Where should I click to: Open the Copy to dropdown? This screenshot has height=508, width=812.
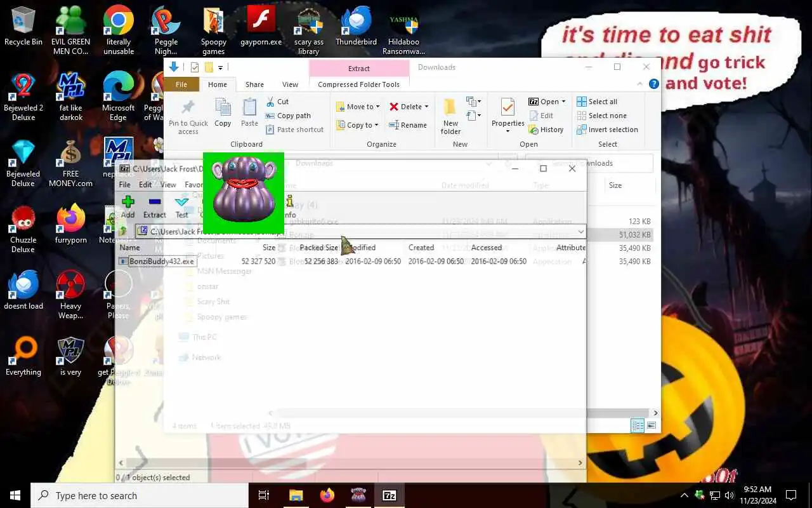(x=357, y=125)
